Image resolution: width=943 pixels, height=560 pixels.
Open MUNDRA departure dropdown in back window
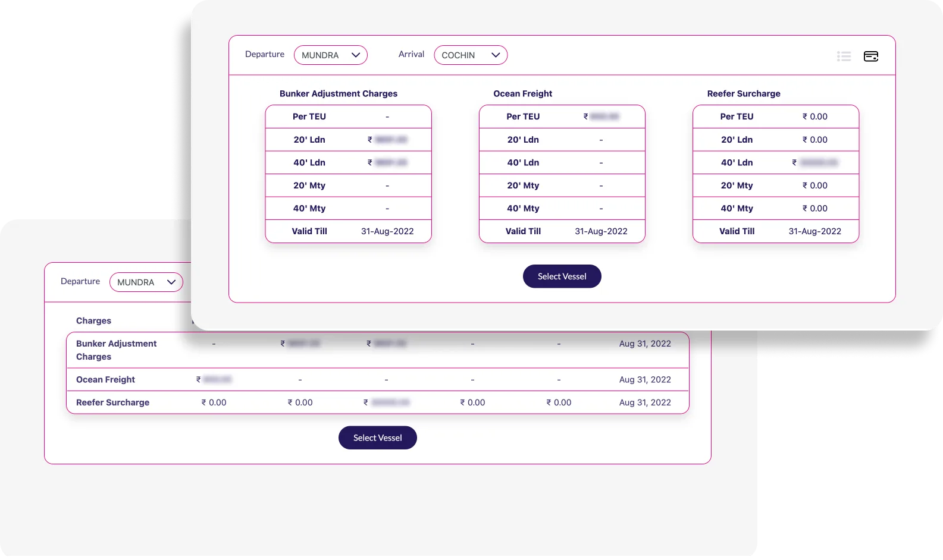[x=146, y=282]
